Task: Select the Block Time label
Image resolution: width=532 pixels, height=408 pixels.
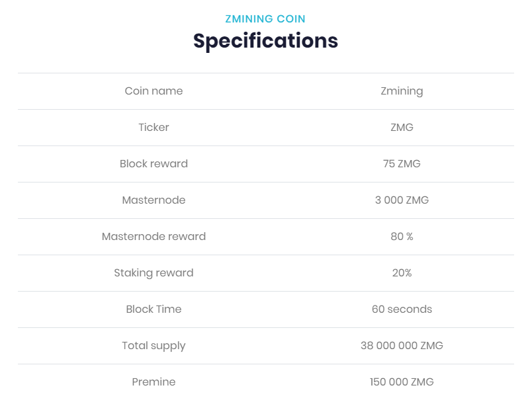Action: pyautogui.click(x=154, y=309)
